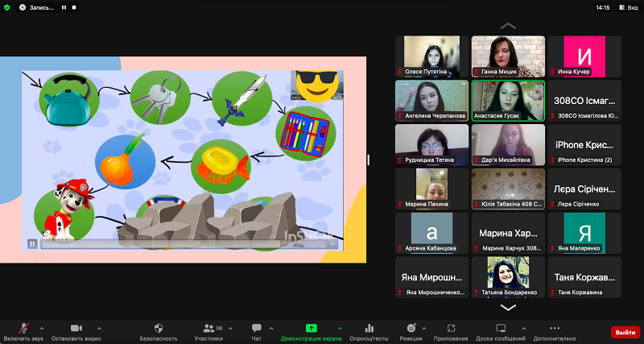Open Доски сообщений whiteboards
Image resolution: width=644 pixels, height=344 pixels.
pyautogui.click(x=501, y=332)
